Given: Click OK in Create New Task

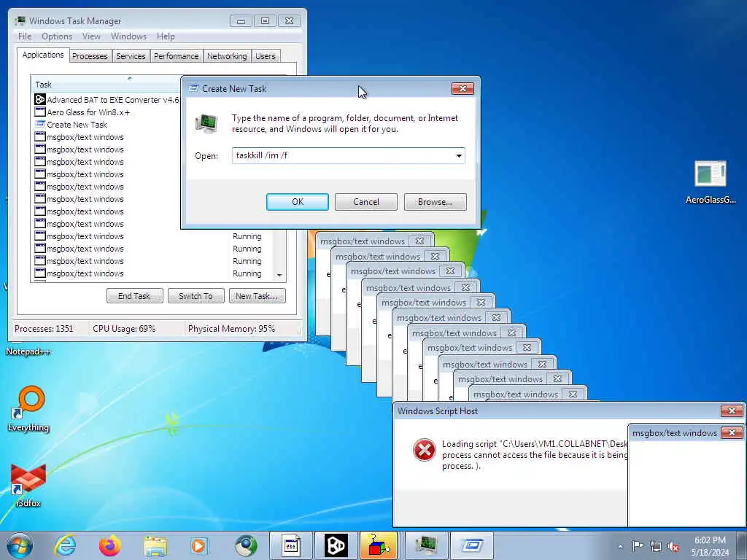Looking at the screenshot, I should pyautogui.click(x=298, y=202).
